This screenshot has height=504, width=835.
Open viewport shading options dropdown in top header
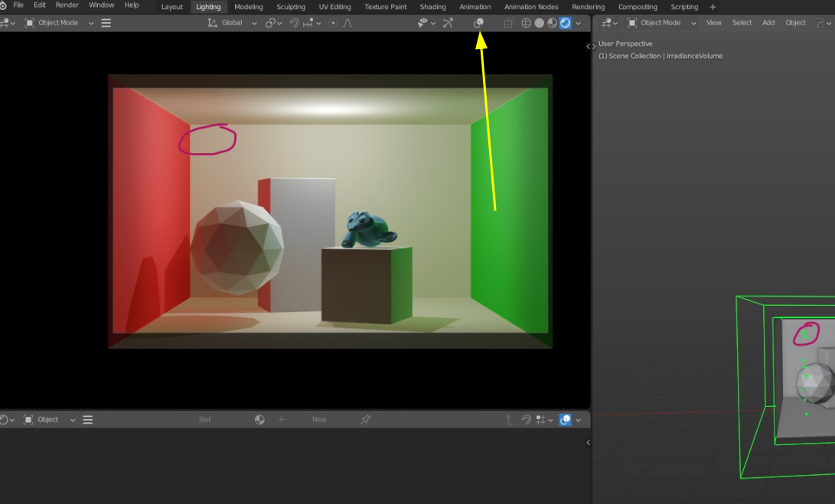click(x=579, y=23)
